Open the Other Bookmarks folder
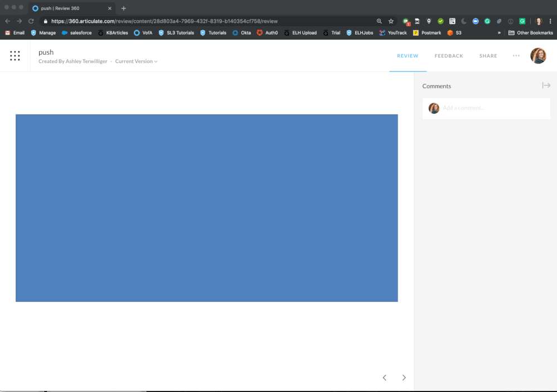Screen dimensions: 557x392 pos(531,33)
